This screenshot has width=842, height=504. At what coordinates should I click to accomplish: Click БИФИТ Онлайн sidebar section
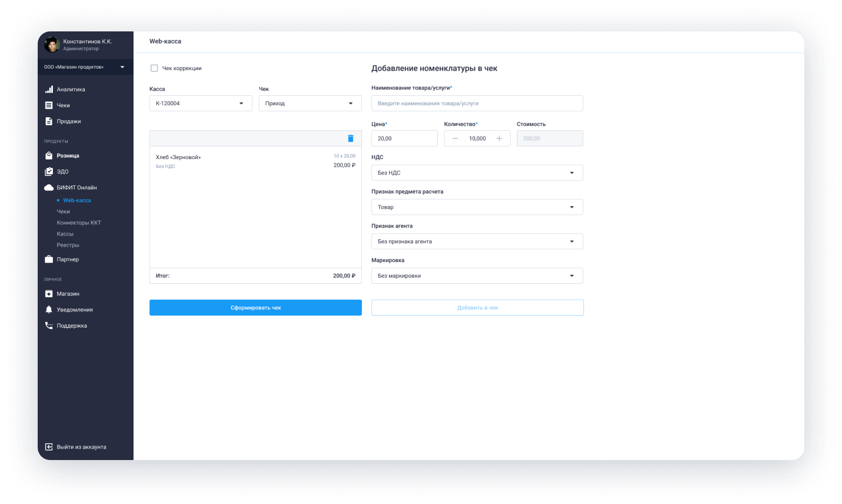76,187
